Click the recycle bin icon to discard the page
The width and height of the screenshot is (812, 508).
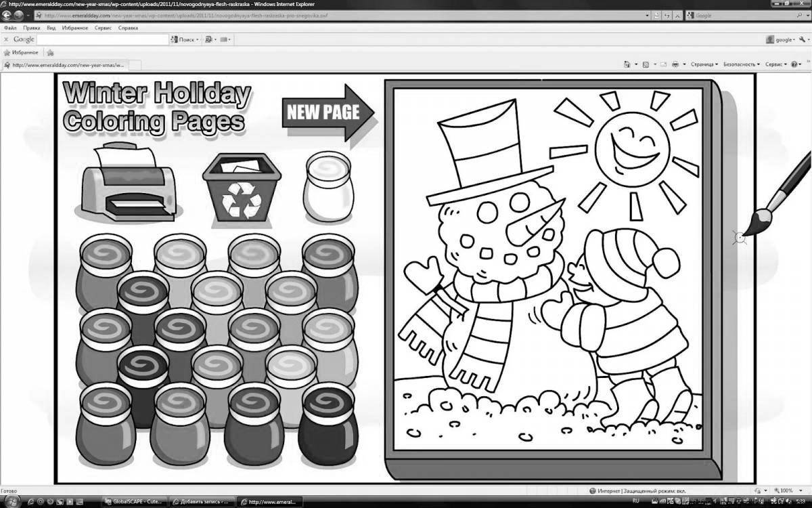coord(240,186)
